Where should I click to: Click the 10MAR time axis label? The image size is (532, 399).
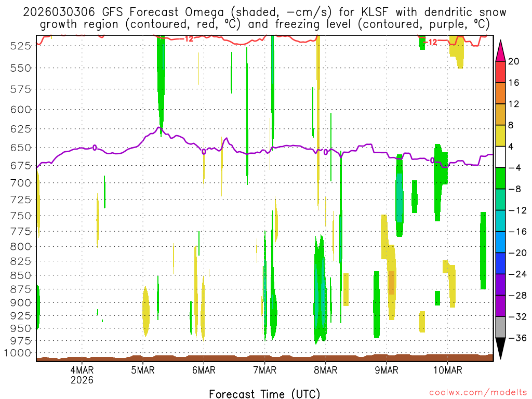pos(447,370)
